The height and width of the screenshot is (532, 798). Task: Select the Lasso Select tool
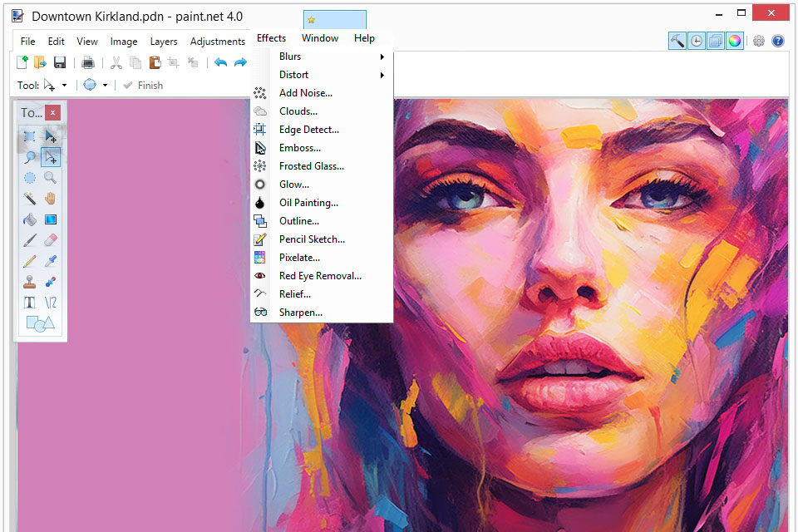coord(30,157)
